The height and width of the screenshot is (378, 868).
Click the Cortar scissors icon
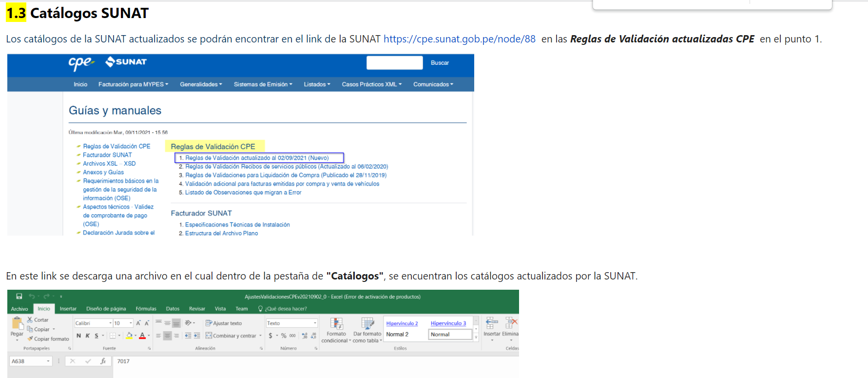[x=30, y=319]
